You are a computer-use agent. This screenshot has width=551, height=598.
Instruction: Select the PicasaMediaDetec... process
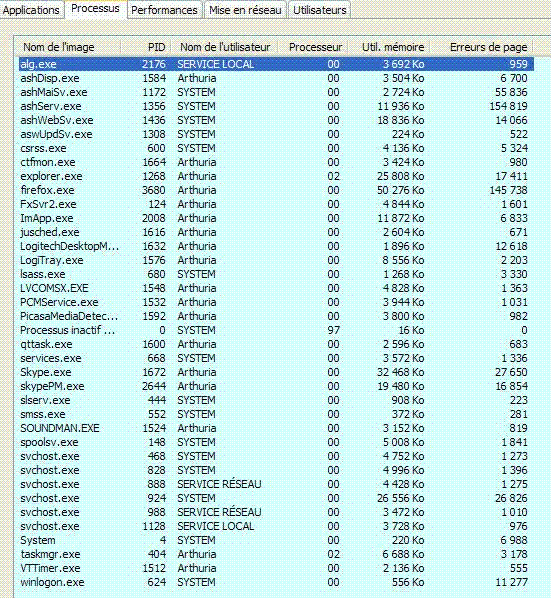(x=276, y=316)
